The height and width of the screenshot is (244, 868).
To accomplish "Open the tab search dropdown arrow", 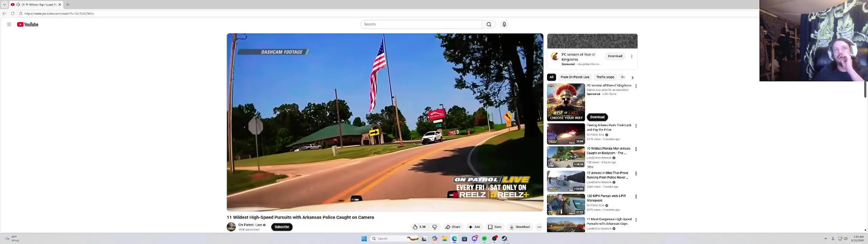I will click(4, 5).
